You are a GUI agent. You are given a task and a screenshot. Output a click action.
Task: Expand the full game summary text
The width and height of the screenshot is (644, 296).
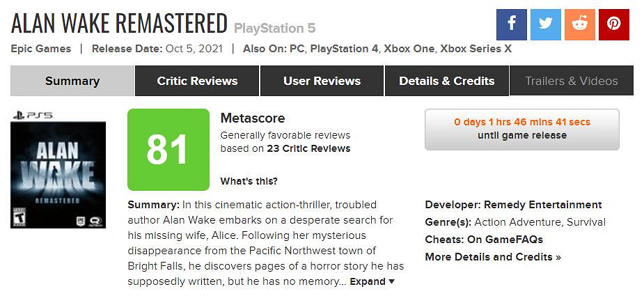(372, 281)
